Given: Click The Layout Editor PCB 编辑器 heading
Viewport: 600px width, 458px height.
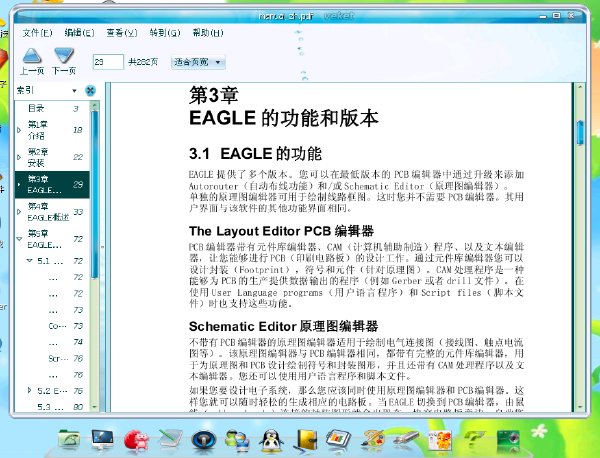Looking at the screenshot, I should [x=281, y=231].
